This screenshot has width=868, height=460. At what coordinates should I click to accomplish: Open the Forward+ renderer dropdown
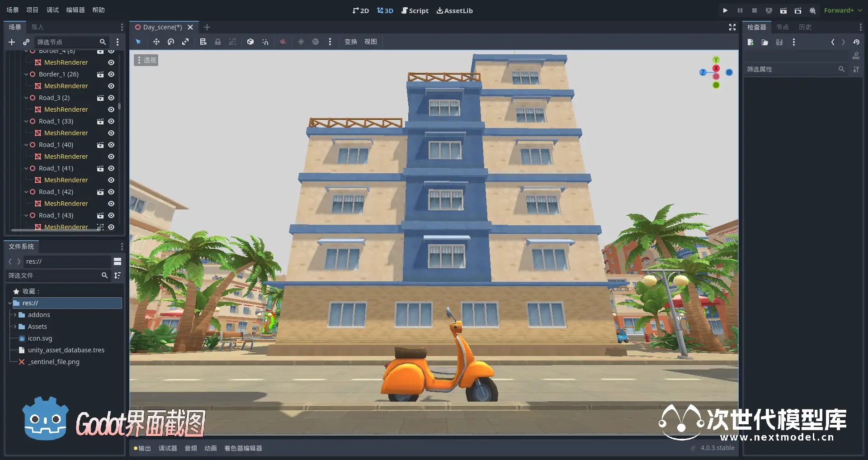click(843, 10)
